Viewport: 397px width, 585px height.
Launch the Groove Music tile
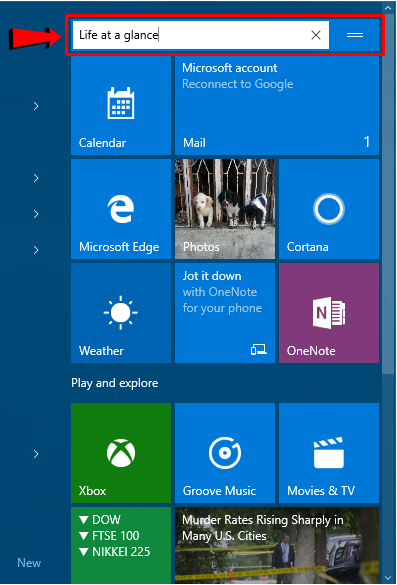(x=225, y=453)
